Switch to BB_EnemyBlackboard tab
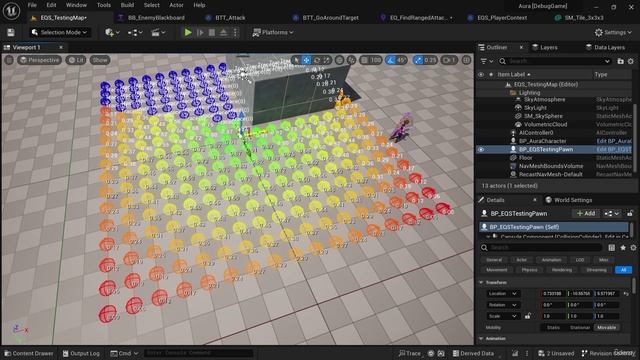 coord(156,18)
